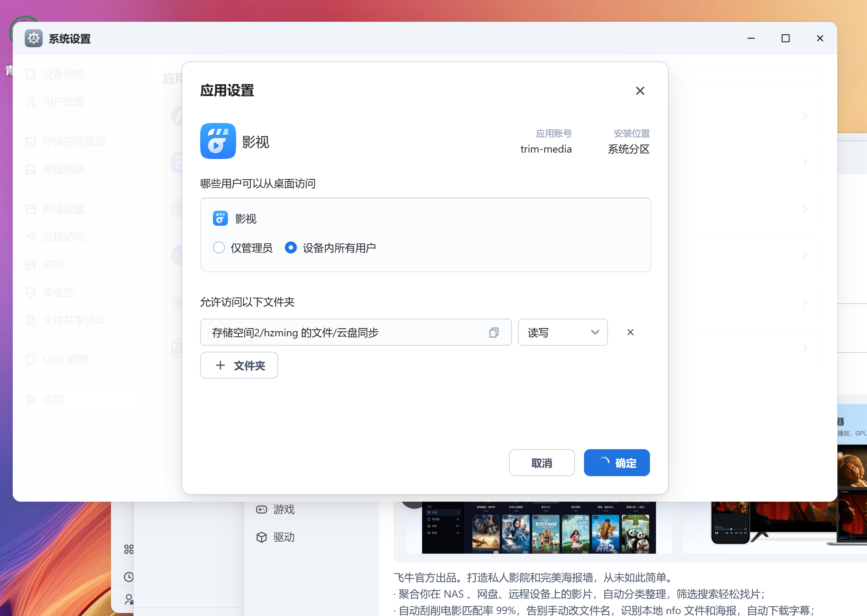Viewport: 867px width, 616px height.
Task: Select the 设备内所有用户 radio option
Action: [x=330, y=248]
